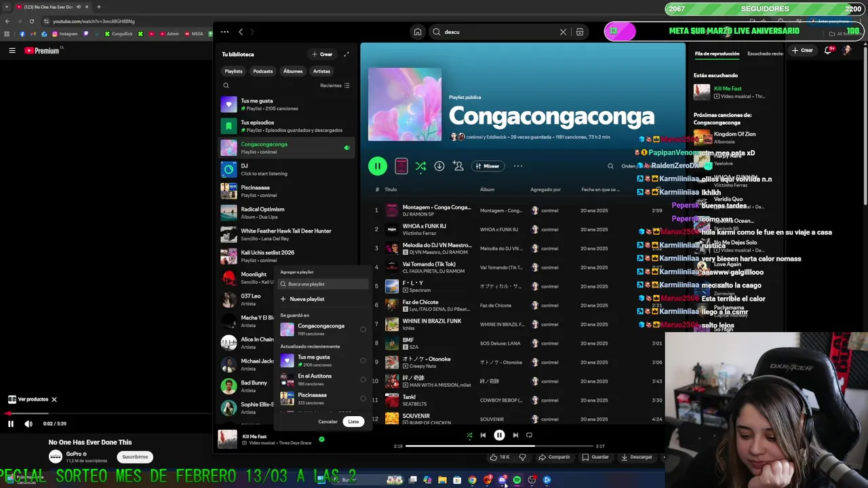The height and width of the screenshot is (488, 868).
Task: Click the YouTube video pause button
Action: 11,424
